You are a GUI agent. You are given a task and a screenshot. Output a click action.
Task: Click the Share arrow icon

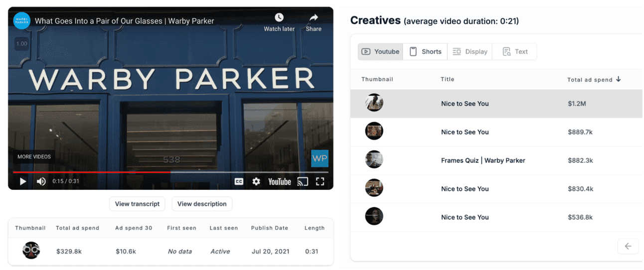tap(314, 18)
